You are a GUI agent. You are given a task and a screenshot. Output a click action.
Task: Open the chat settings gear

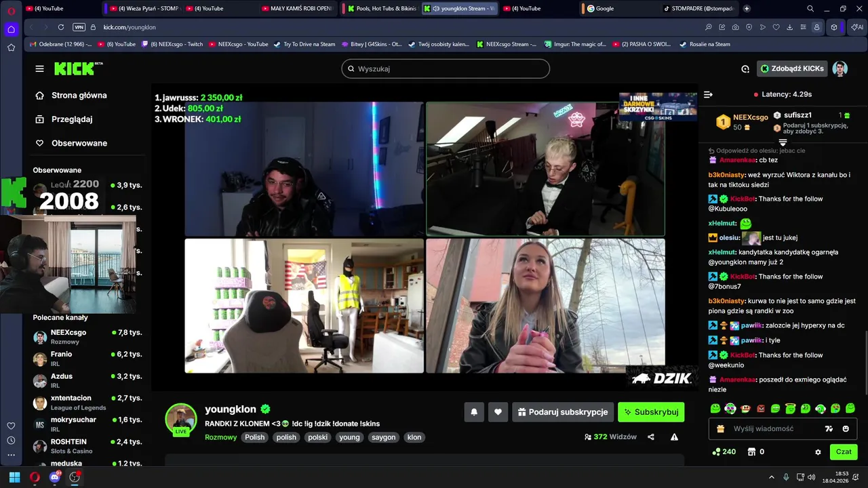tap(818, 452)
